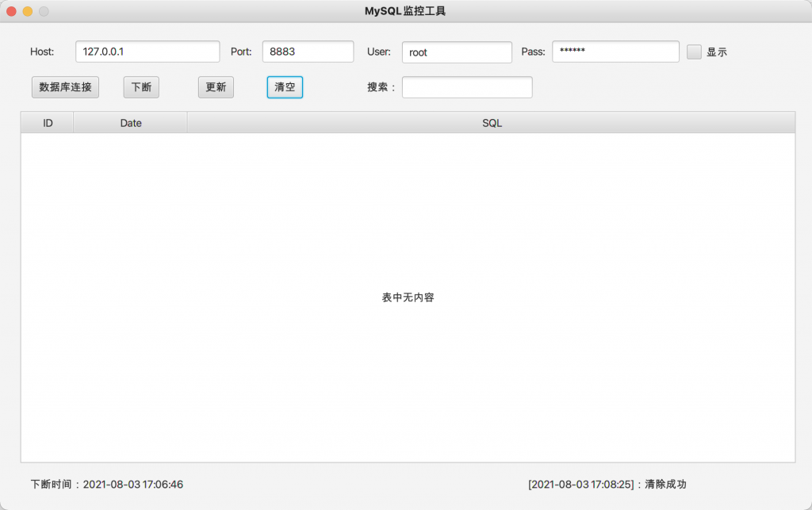Click the 清空 (clear) button
The width and height of the screenshot is (812, 510).
tap(284, 87)
